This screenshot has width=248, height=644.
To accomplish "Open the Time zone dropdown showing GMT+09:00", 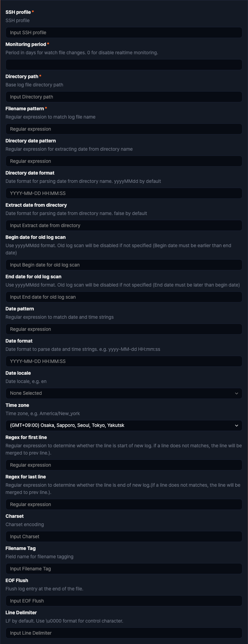I will point(124,426).
